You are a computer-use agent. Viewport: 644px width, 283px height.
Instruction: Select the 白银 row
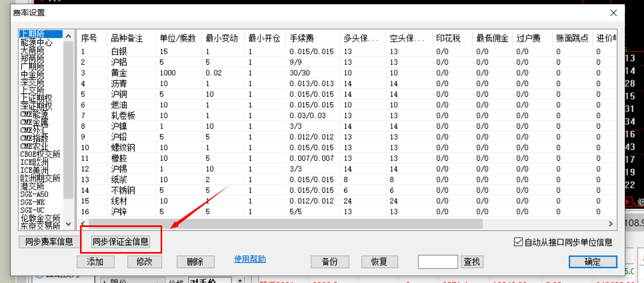coord(347,52)
